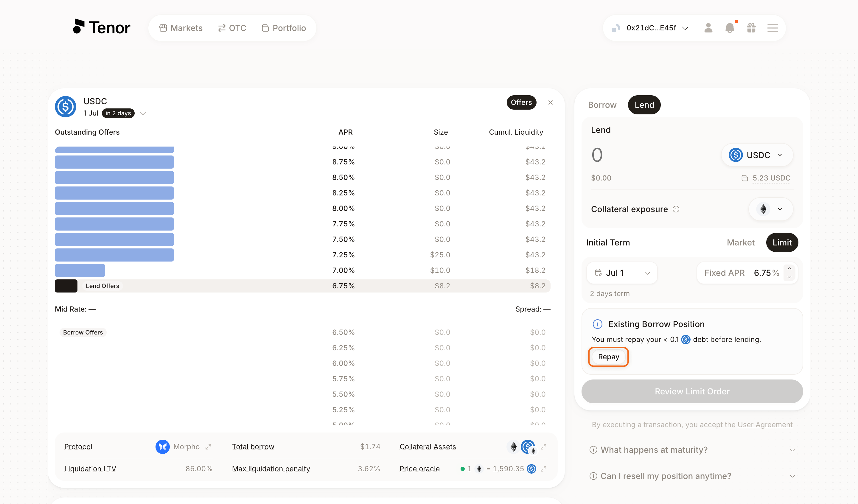Expand the 1 Jul maturity dropdown chevron
The height and width of the screenshot is (504, 858).
(143, 113)
